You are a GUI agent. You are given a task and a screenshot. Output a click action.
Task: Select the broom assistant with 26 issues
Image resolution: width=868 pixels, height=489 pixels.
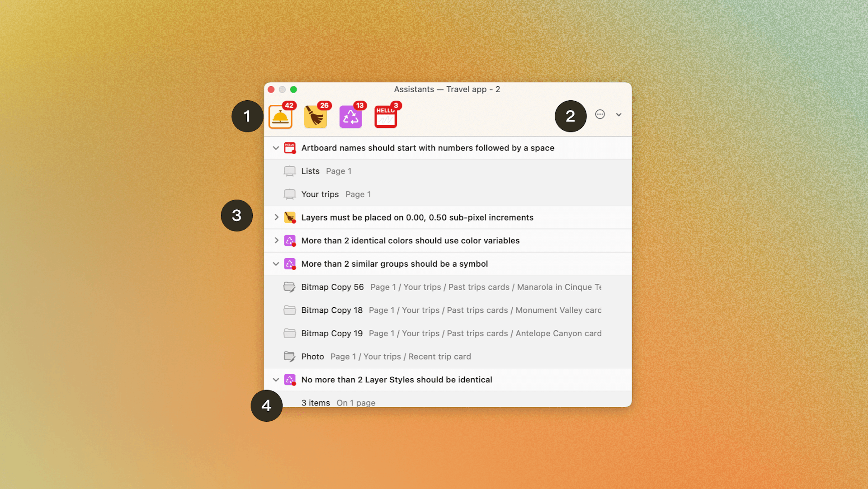tap(316, 117)
